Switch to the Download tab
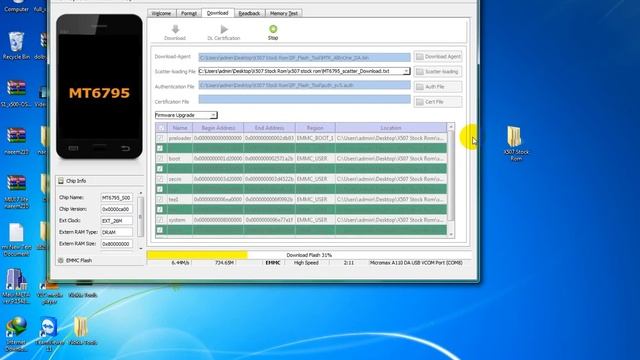 pos(218,13)
